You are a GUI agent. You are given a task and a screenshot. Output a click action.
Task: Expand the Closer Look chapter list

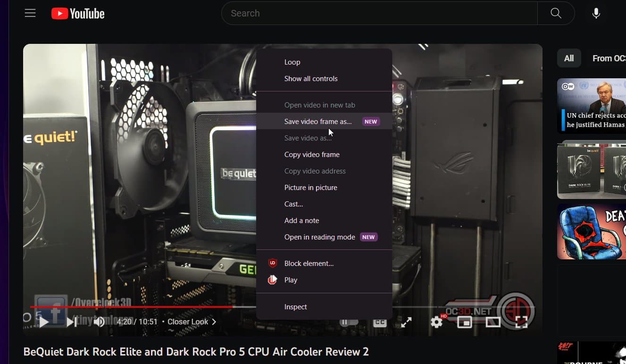click(x=192, y=322)
